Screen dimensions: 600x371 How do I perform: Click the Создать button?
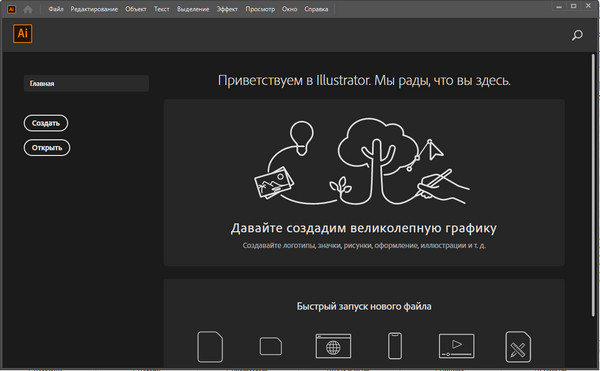[46, 123]
